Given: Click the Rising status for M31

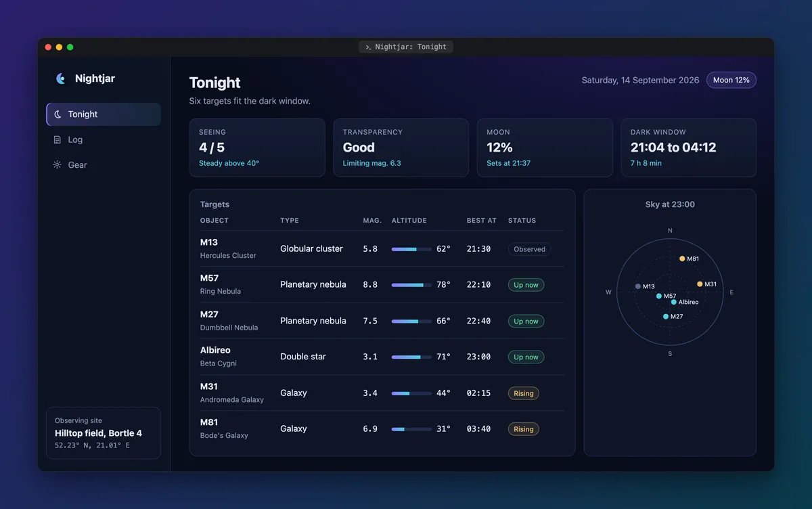Looking at the screenshot, I should pyautogui.click(x=523, y=393).
